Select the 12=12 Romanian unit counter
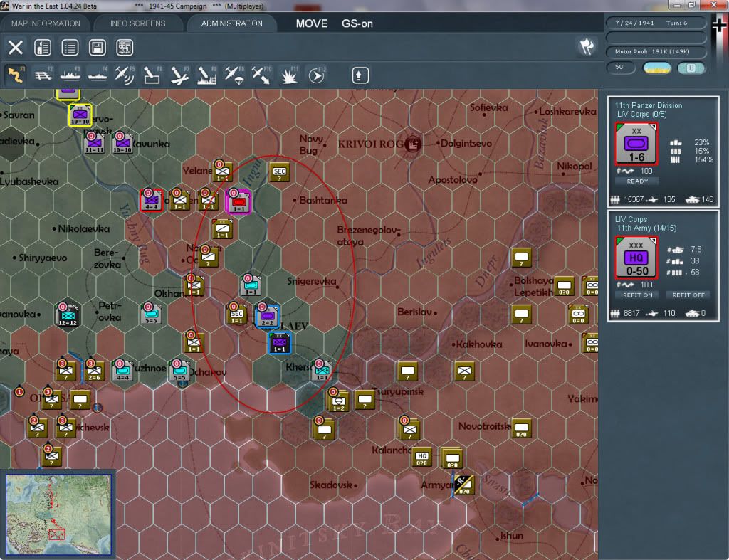Screen dimensions: 729x560 tap(68, 315)
